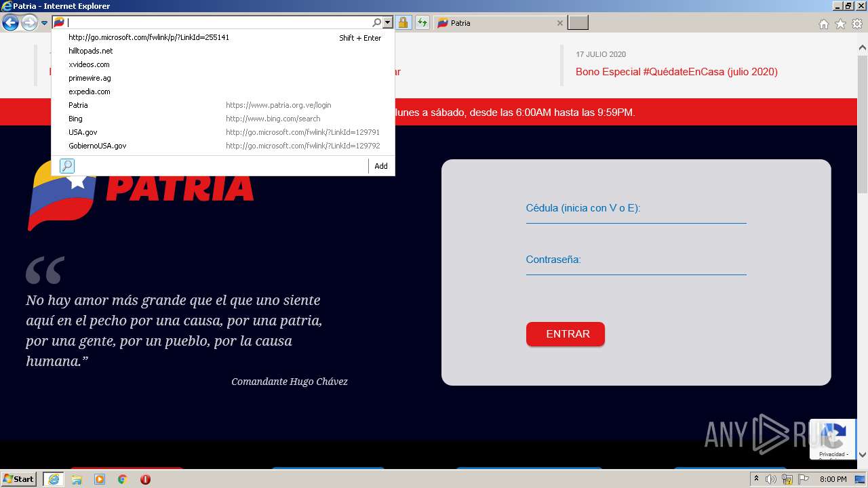Choose the Patria login history entry

tap(223, 105)
